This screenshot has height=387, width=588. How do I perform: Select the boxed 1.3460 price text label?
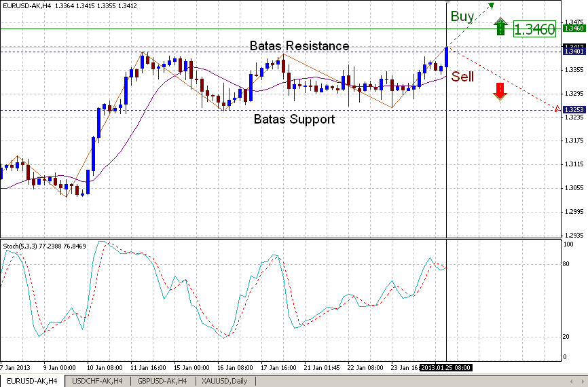[534, 29]
